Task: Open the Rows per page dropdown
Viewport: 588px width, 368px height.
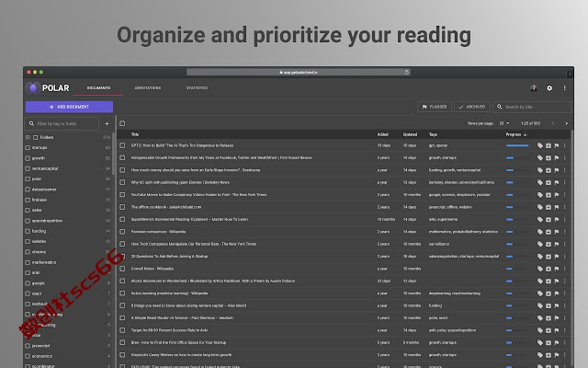Action: pyautogui.click(x=504, y=123)
